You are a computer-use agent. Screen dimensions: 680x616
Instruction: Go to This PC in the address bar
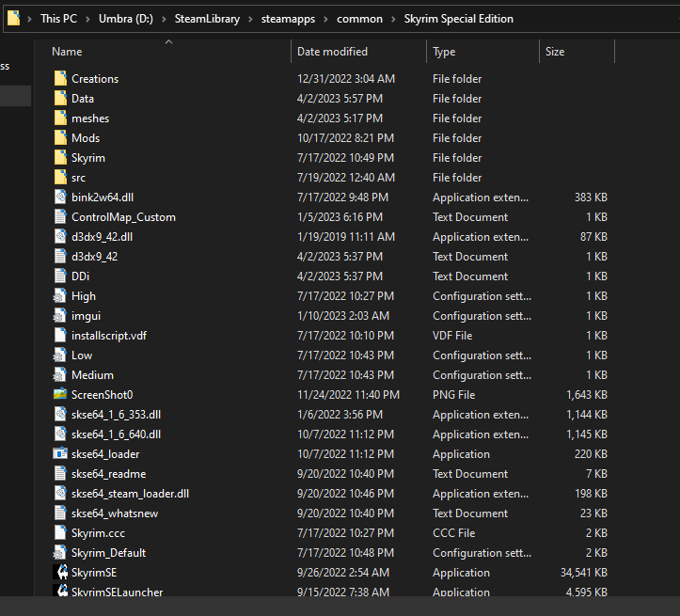(x=58, y=19)
